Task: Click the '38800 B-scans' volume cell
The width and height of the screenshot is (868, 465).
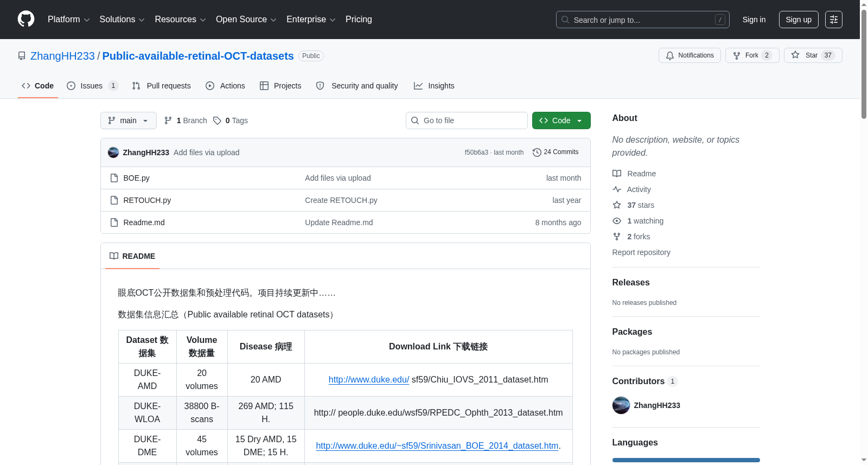Action: 202,413
